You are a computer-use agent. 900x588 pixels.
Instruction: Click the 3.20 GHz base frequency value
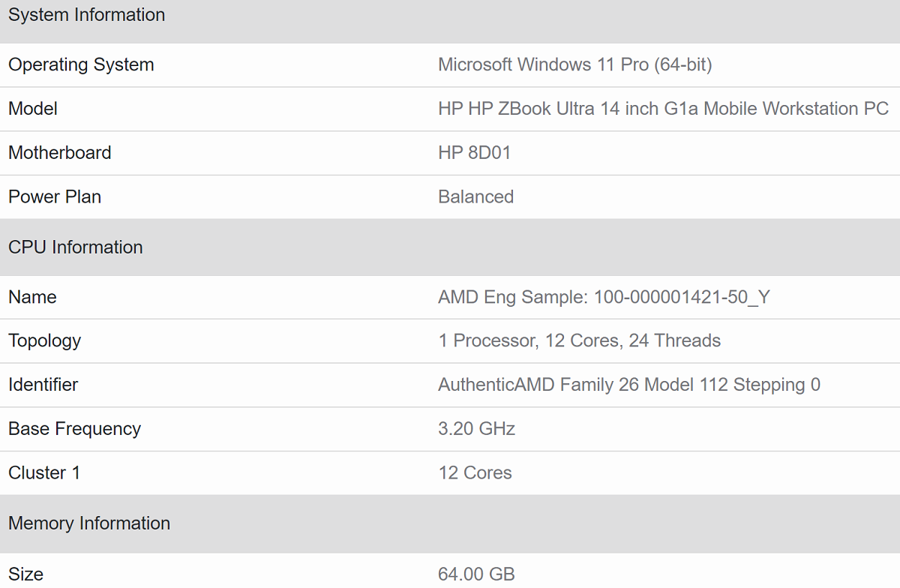476,429
